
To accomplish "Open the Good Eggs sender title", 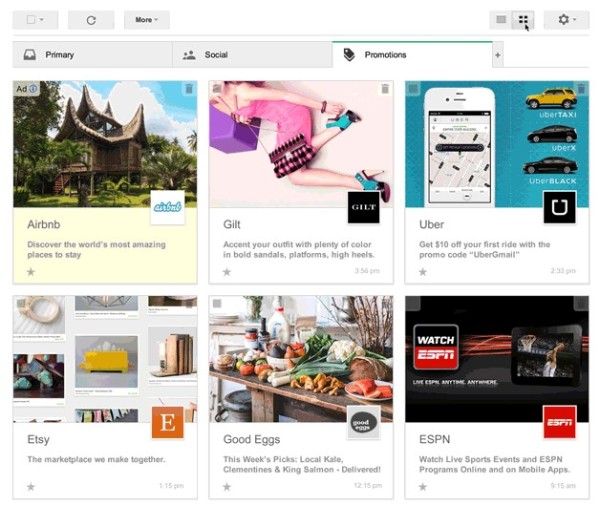I will (x=252, y=440).
